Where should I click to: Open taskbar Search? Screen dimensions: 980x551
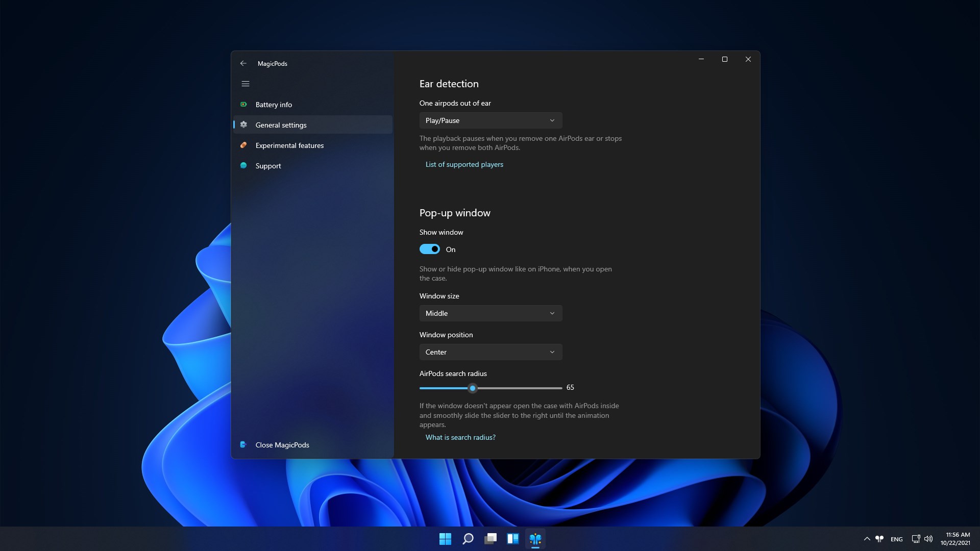click(468, 539)
